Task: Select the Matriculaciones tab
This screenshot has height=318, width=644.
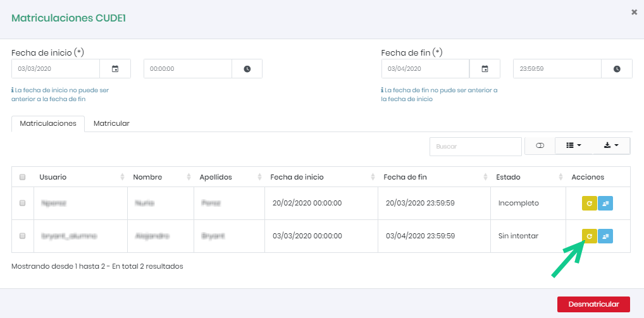Action: [x=48, y=123]
